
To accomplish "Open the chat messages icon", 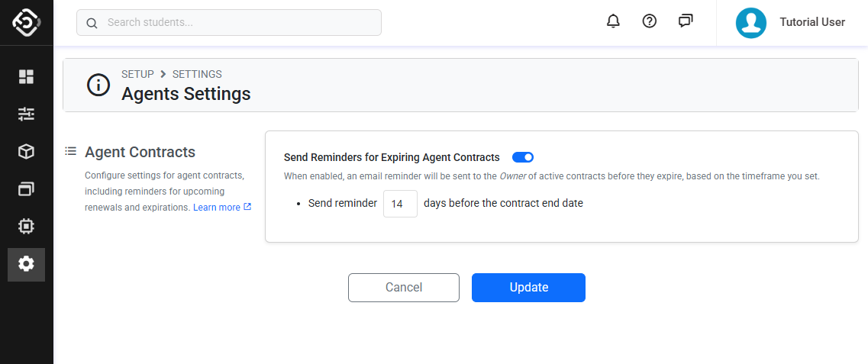I will click(686, 21).
